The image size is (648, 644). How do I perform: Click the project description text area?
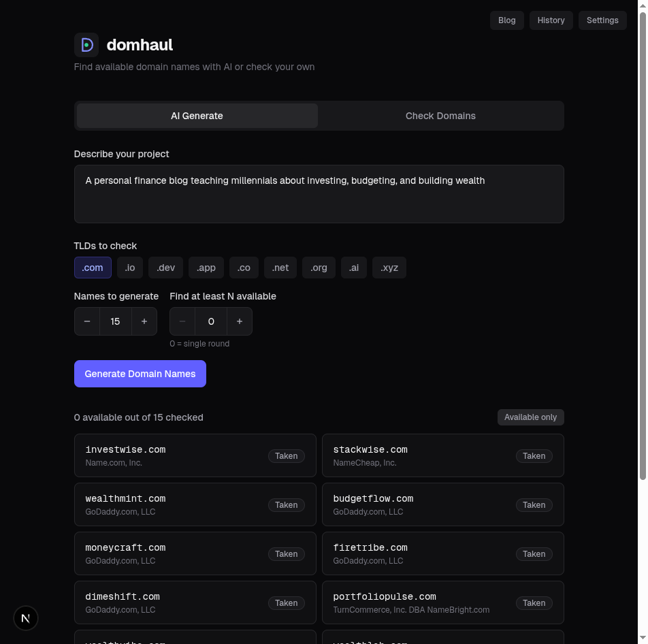[319, 194]
